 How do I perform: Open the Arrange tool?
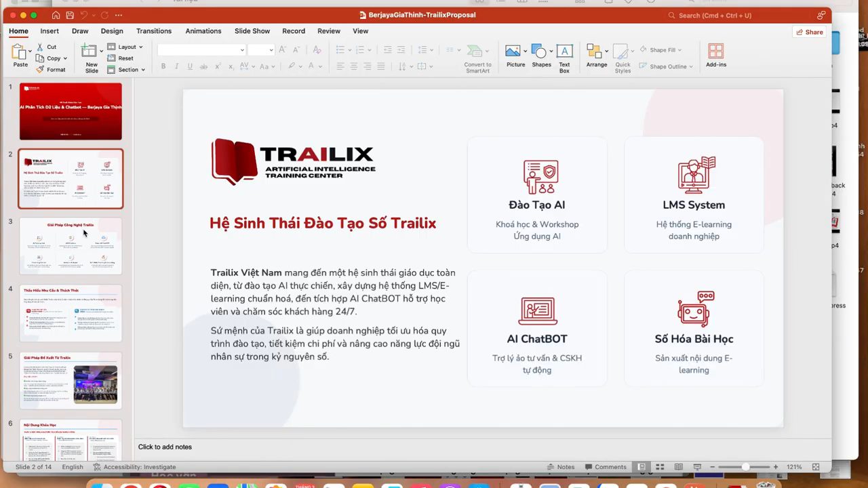[597, 56]
